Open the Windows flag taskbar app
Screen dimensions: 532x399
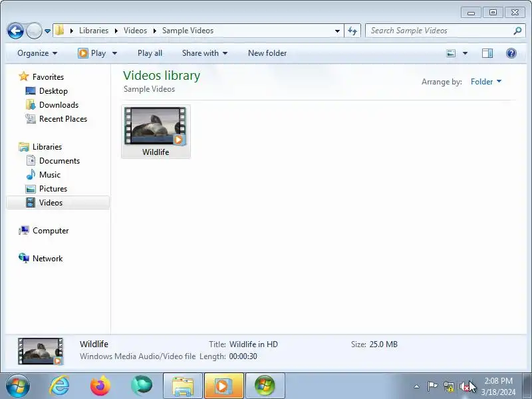265,386
